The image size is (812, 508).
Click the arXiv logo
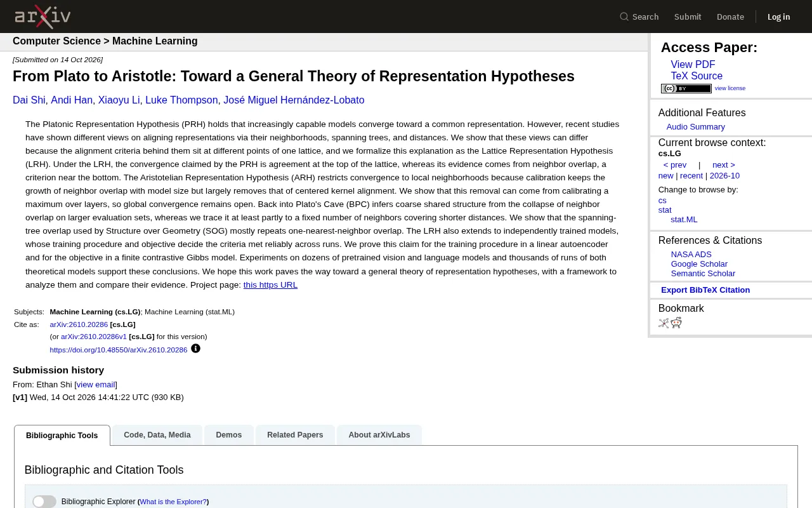pyautogui.click(x=43, y=17)
